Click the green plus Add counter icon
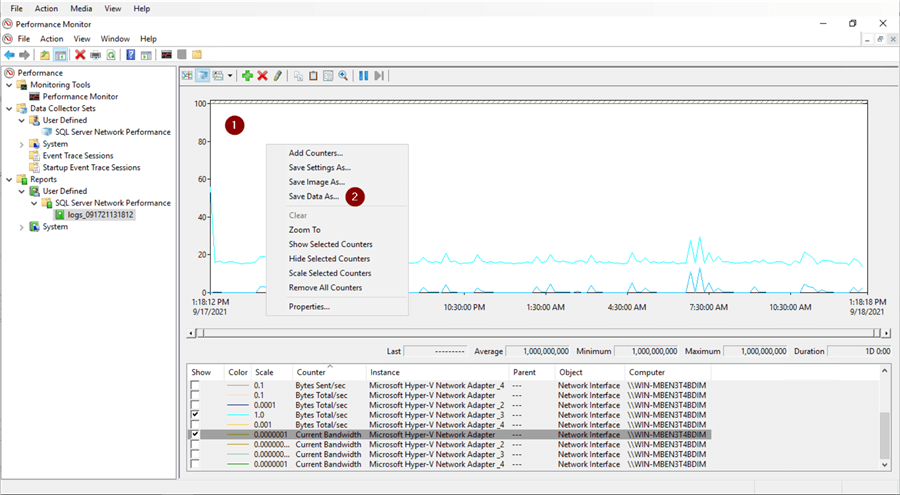The width and height of the screenshot is (900, 495). 247,75
